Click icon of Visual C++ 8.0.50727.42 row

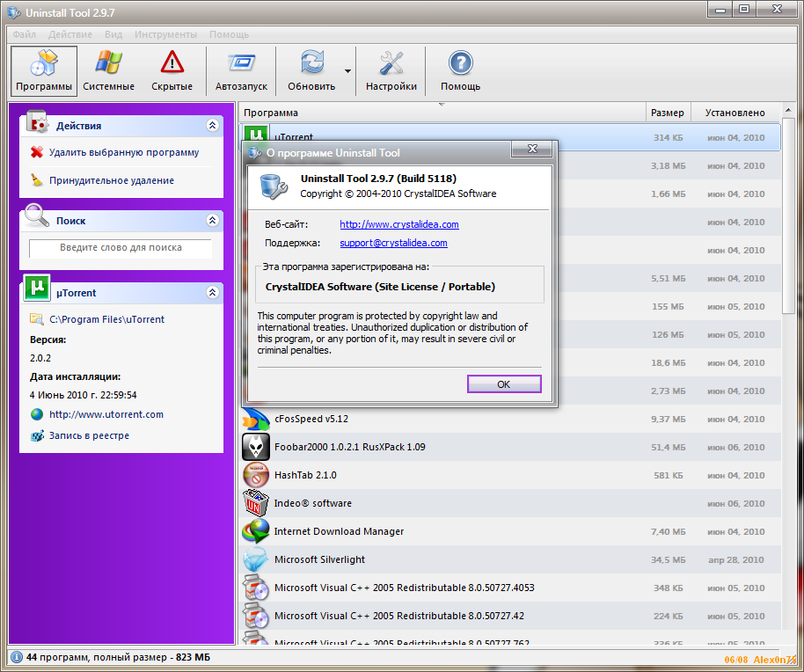pos(255,616)
